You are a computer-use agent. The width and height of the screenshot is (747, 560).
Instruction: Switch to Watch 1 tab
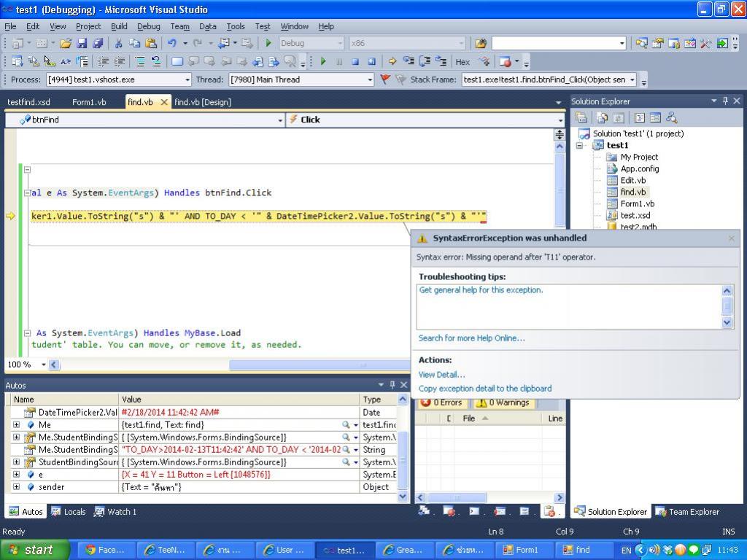pyautogui.click(x=115, y=512)
